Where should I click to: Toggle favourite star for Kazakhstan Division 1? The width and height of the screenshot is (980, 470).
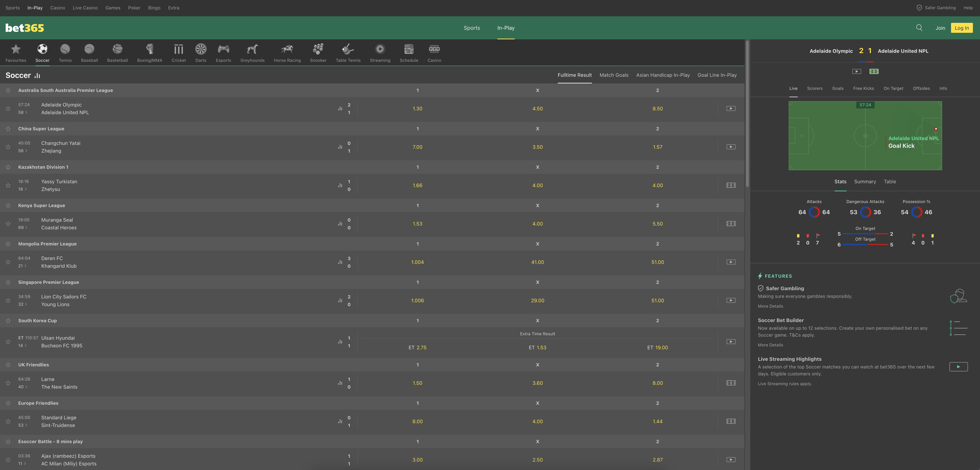(8, 167)
